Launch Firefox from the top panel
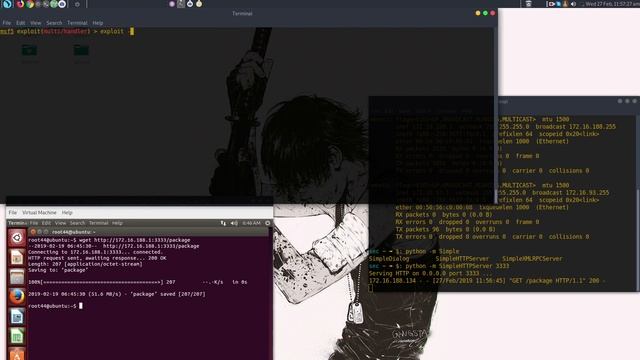The height and width of the screenshot is (360, 640). [x=20, y=4]
